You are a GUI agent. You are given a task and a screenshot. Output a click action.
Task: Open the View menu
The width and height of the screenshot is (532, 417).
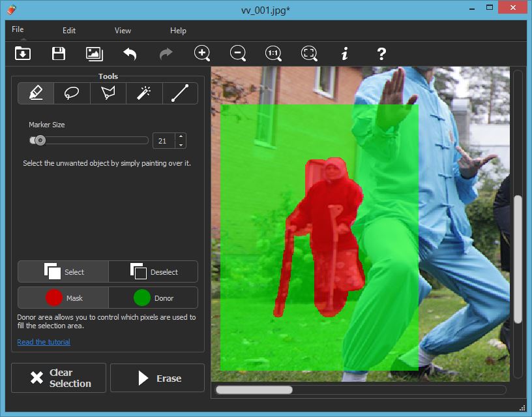[x=123, y=30]
